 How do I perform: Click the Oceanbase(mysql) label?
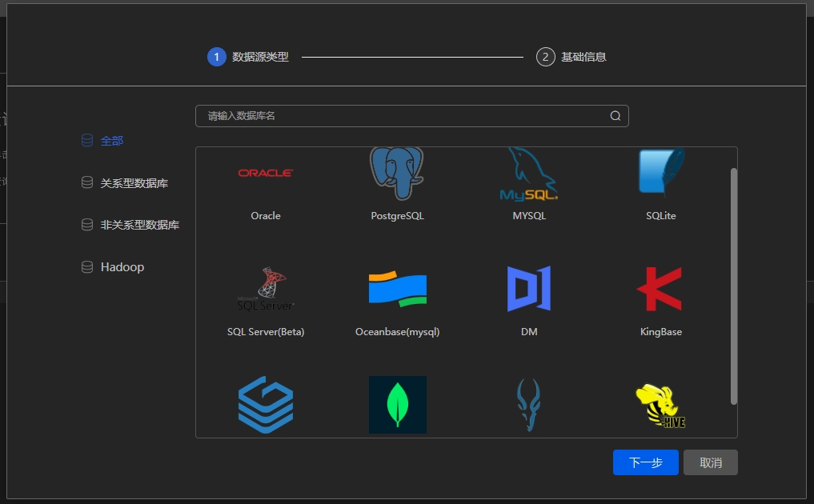397,332
